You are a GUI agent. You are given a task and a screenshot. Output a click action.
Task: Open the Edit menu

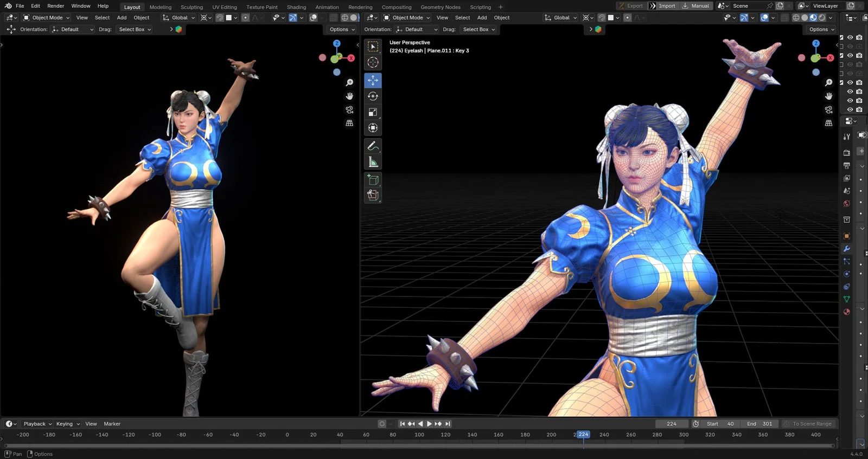pyautogui.click(x=35, y=6)
